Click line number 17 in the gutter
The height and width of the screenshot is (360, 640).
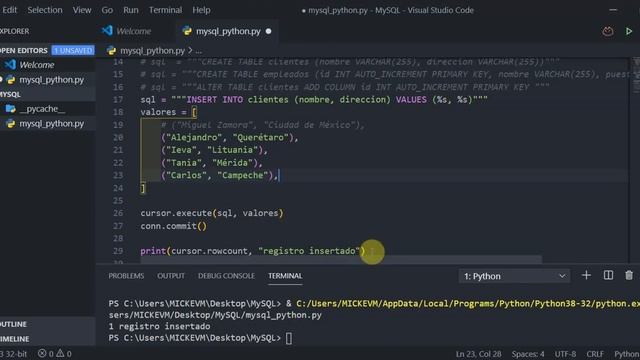[118, 100]
